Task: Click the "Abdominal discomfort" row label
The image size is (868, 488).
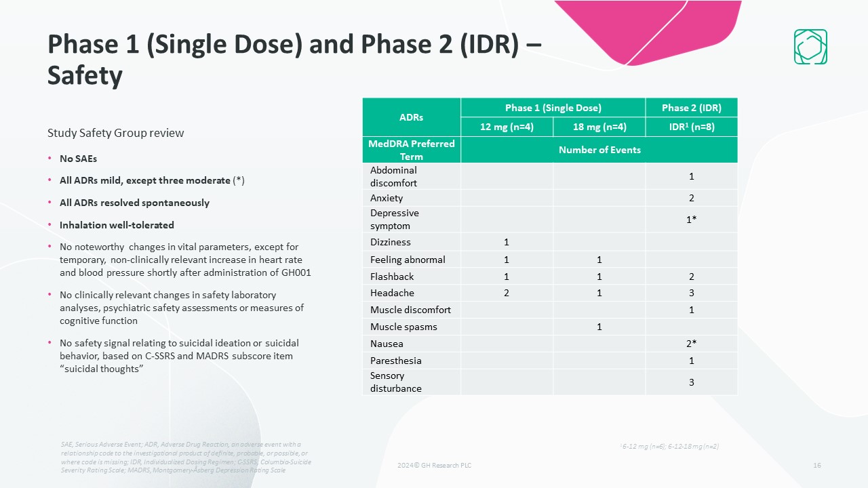Action: point(393,176)
